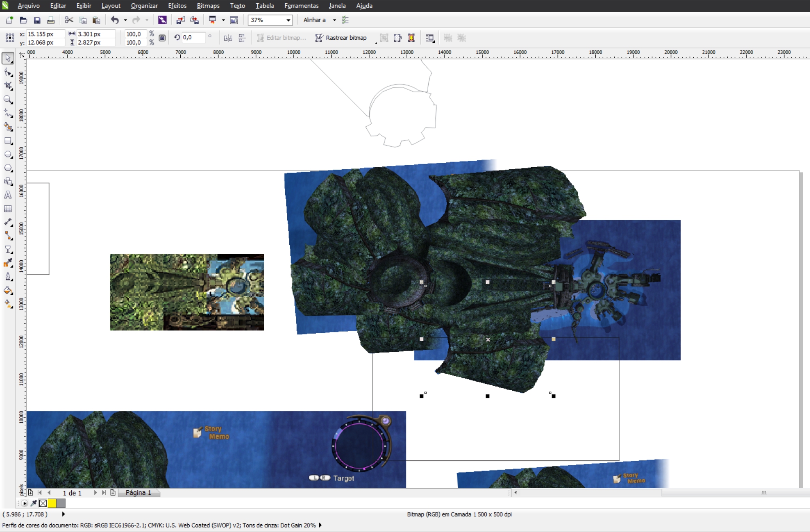
Task: Expand the Alinhar a dropdown
Action: click(334, 20)
